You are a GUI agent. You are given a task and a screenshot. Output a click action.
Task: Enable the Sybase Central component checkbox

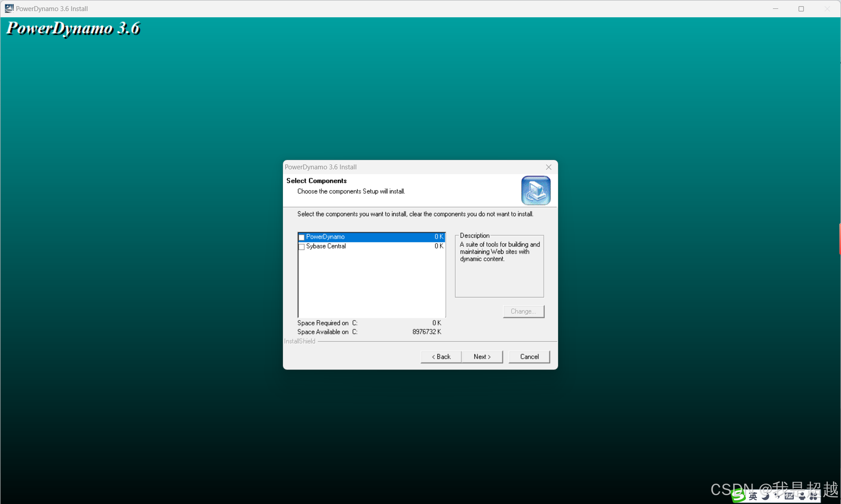[302, 247]
